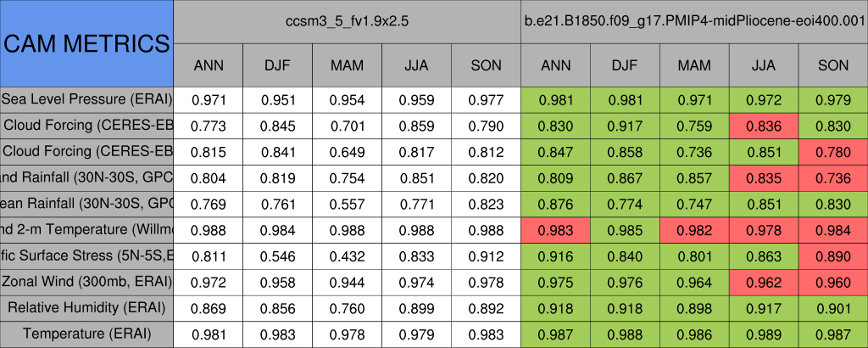Click ANN column header under ccsm3_5_fv1.9x2.5
Viewport: 868px width, 348px height.
209,65
